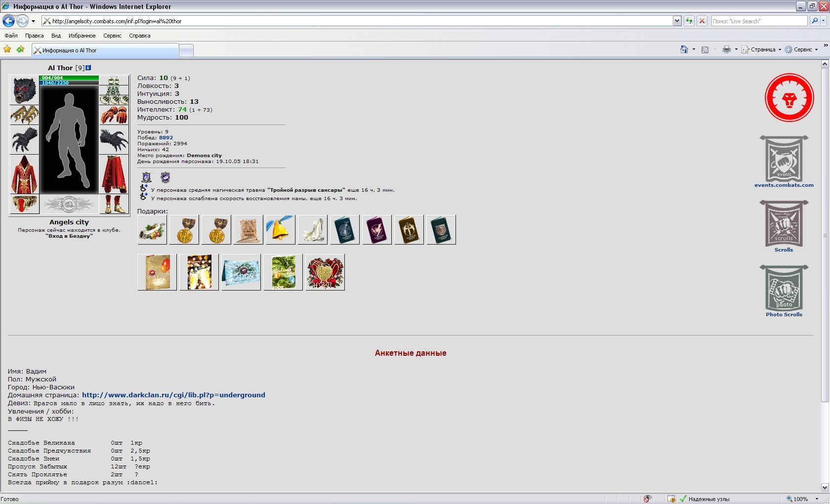Click in the Live Search box
The height and width of the screenshot is (504, 830).
point(759,21)
